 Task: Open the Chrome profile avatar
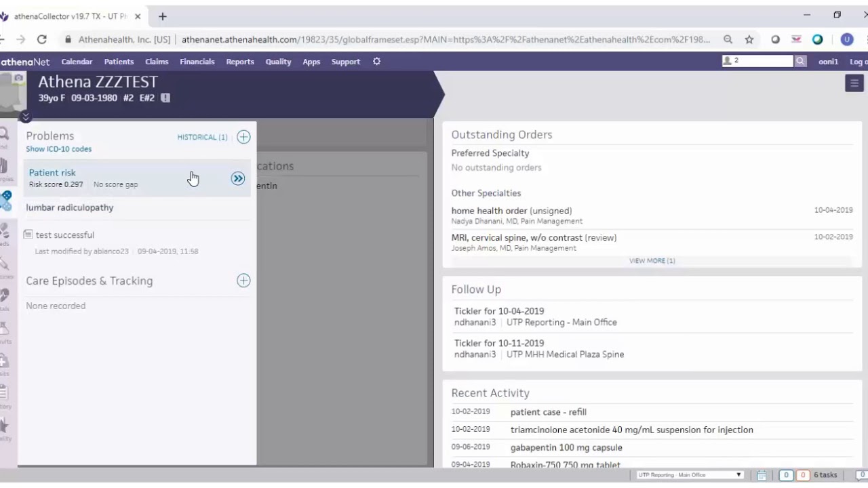847,40
